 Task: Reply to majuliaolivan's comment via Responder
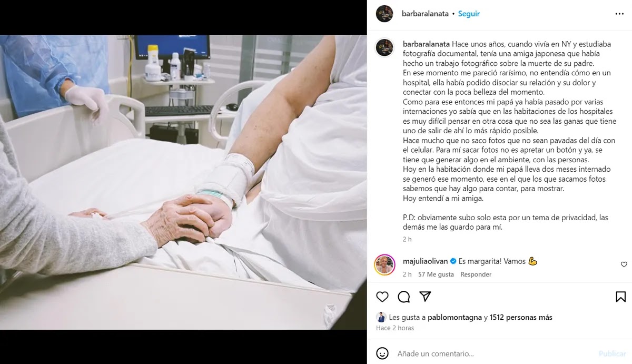(476, 274)
